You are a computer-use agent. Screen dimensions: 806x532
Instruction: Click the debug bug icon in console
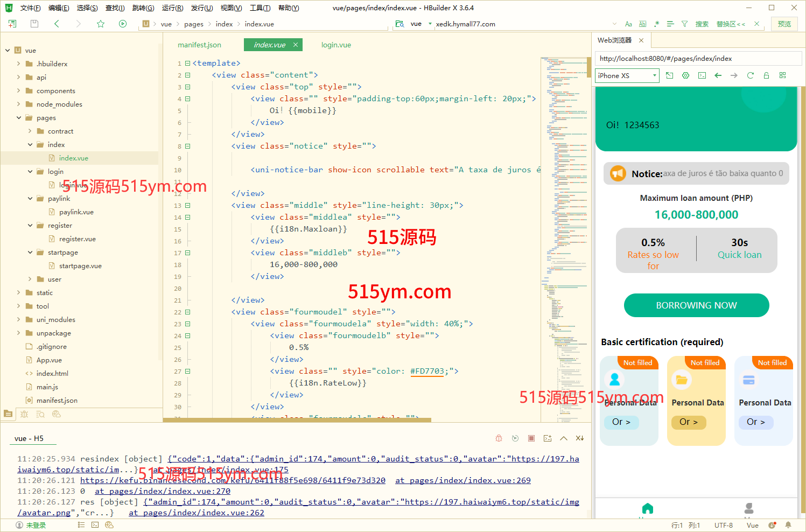click(499, 438)
